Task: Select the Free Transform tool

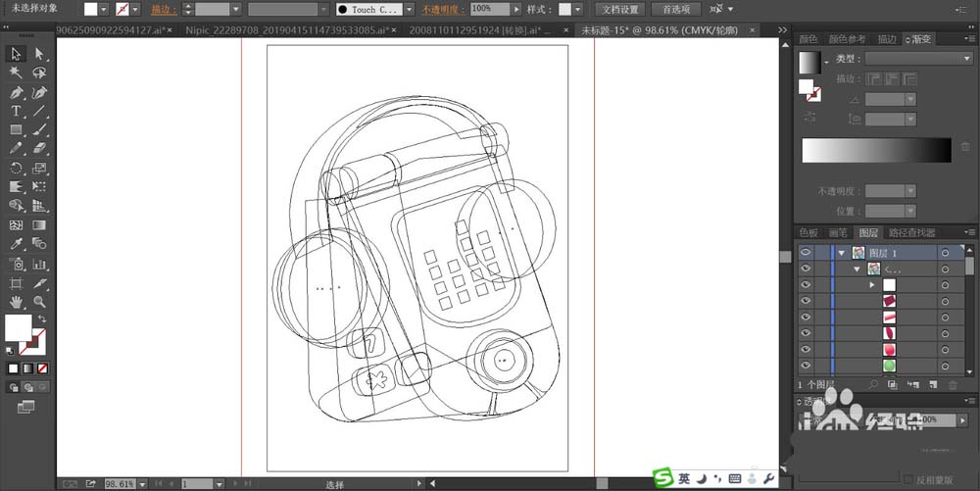Action: 39,187
